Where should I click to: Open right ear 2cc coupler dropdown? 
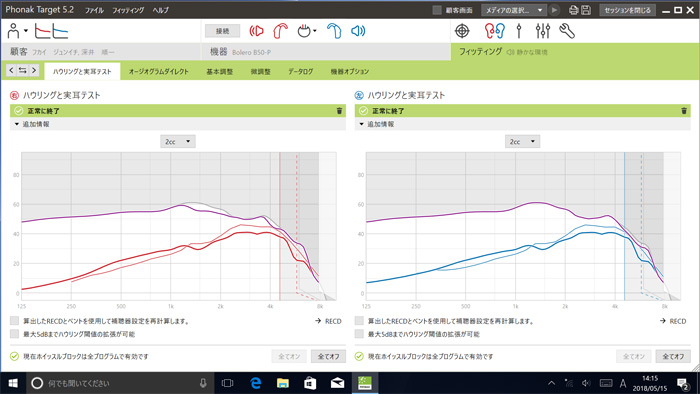coord(178,141)
